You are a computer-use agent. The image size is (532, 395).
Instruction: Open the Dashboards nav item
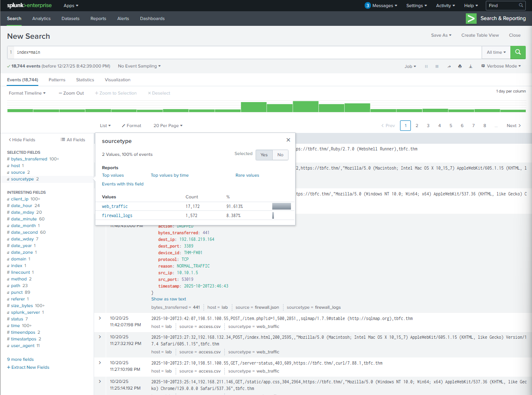(152, 18)
